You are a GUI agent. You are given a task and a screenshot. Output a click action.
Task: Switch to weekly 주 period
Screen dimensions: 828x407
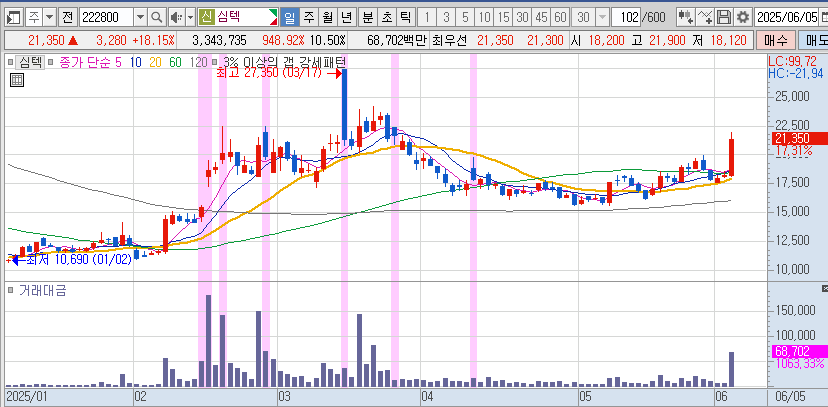pyautogui.click(x=308, y=18)
